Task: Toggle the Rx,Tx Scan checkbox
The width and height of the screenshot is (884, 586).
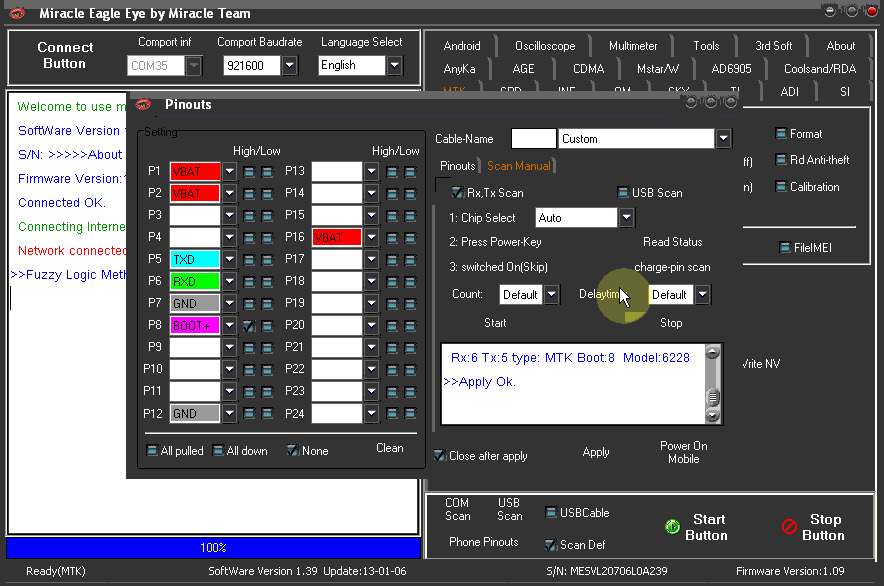Action: (x=458, y=193)
